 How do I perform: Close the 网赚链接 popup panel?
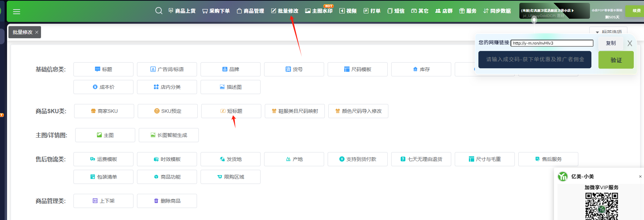coord(630,44)
